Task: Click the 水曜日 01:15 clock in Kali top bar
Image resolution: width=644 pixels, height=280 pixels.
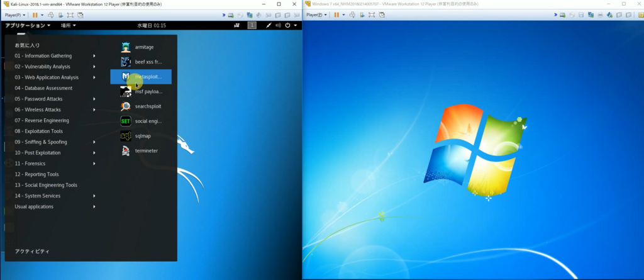Action: click(x=152, y=26)
